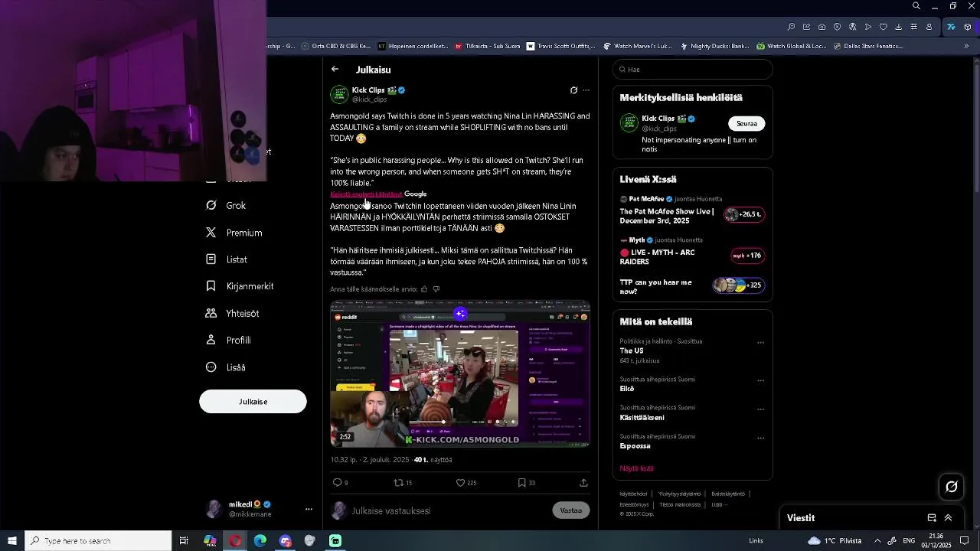Open Kirjanmerkit in the sidebar
Screen dimensions: 980x551
(240, 286)
